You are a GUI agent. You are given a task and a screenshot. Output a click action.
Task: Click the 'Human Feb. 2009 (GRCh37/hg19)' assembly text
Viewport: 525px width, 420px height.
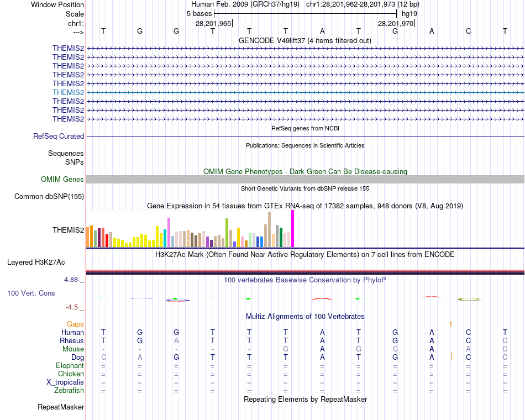pos(245,4)
